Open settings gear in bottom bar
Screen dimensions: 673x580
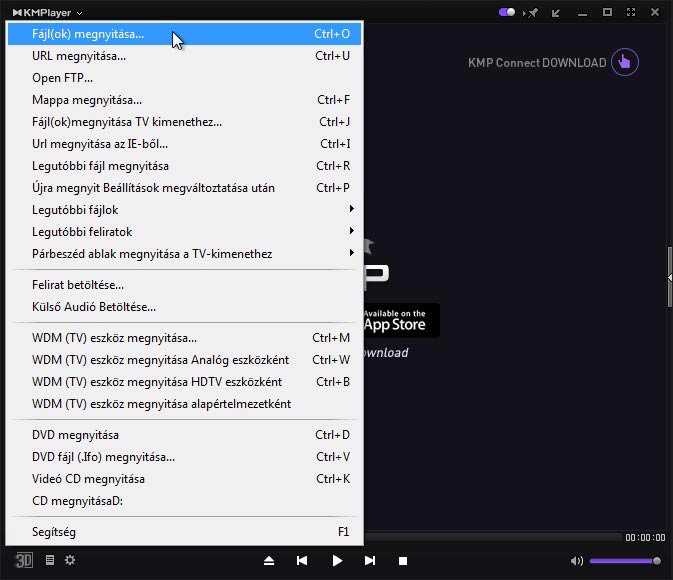pyautogui.click(x=70, y=561)
